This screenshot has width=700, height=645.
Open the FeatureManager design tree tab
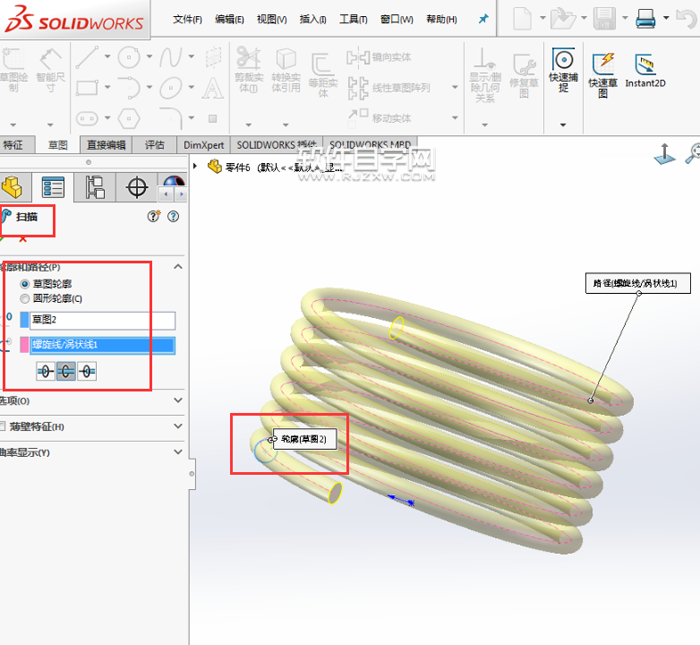pyautogui.click(x=12, y=187)
